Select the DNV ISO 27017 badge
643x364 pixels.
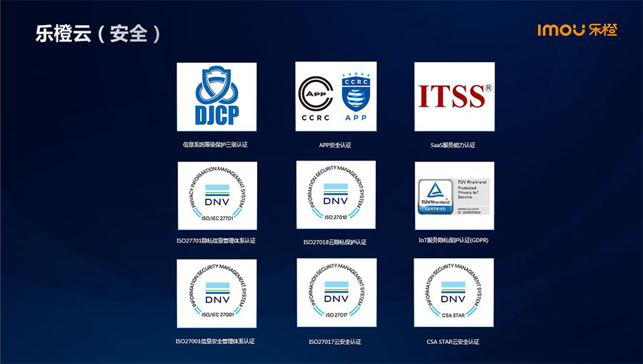[335, 293]
